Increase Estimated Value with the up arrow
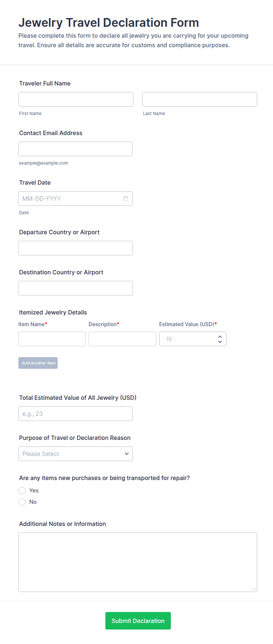273x644 pixels. pos(220,336)
